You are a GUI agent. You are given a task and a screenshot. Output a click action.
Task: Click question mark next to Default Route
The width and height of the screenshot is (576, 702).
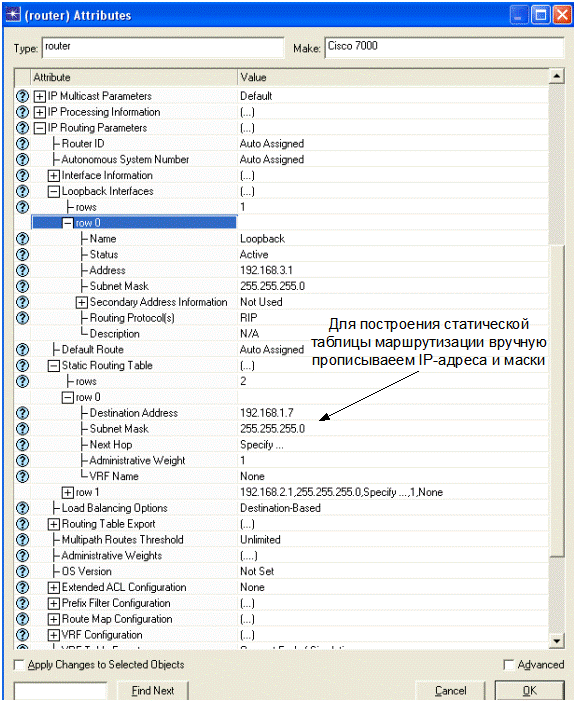(x=22, y=350)
